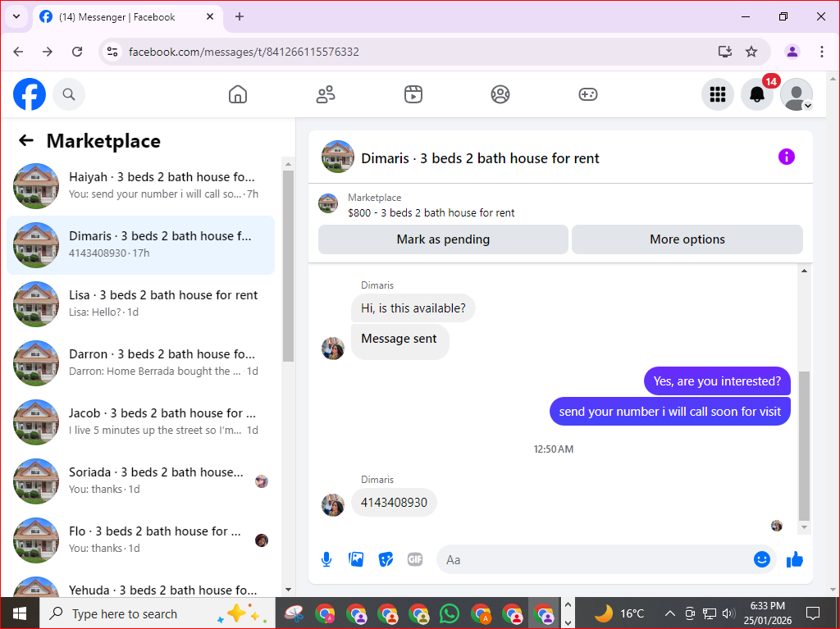Open the GIF picker icon

415,559
